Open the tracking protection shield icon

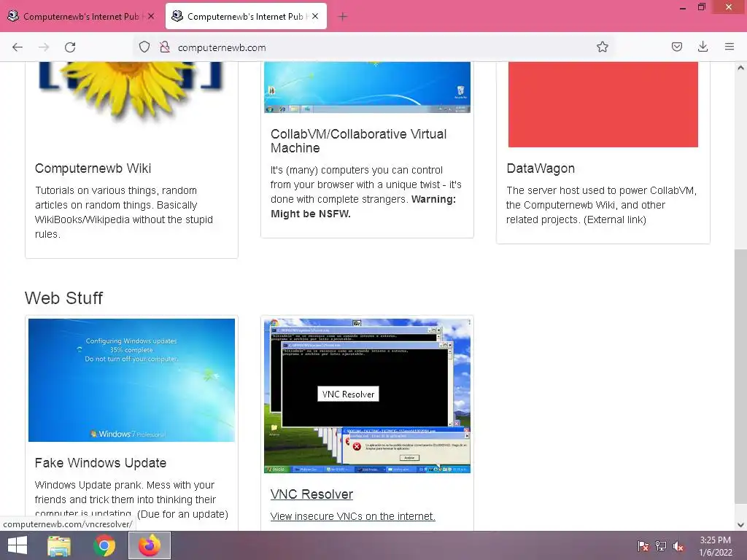tap(144, 47)
